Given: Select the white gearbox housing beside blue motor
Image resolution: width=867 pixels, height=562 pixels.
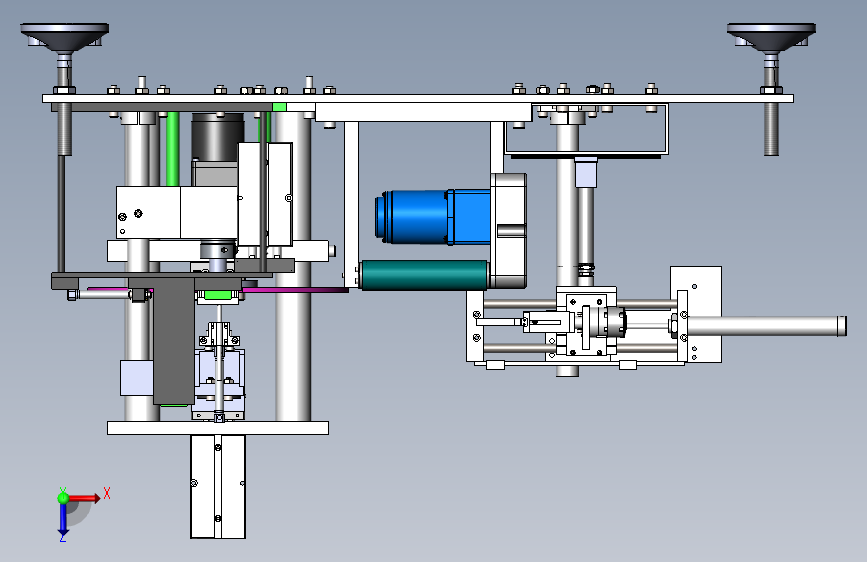Looking at the screenshot, I should tap(509, 230).
